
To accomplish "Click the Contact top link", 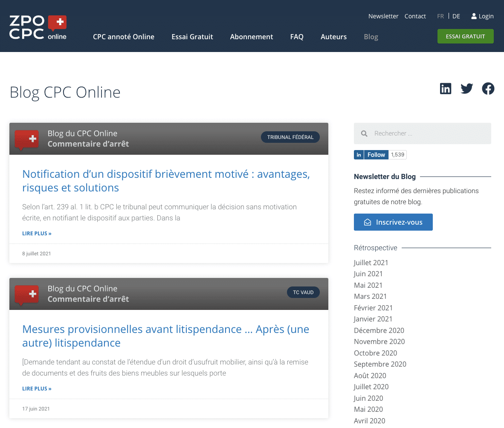I will tap(415, 16).
